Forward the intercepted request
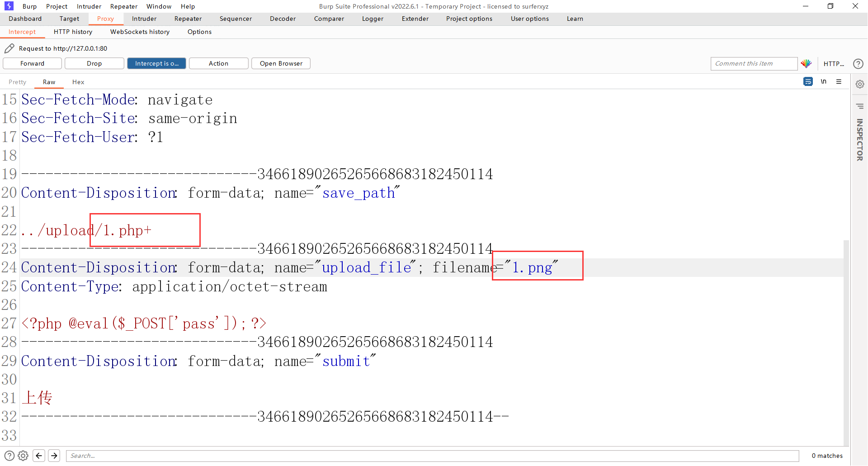Screen dimensions: 868x466 (32, 63)
